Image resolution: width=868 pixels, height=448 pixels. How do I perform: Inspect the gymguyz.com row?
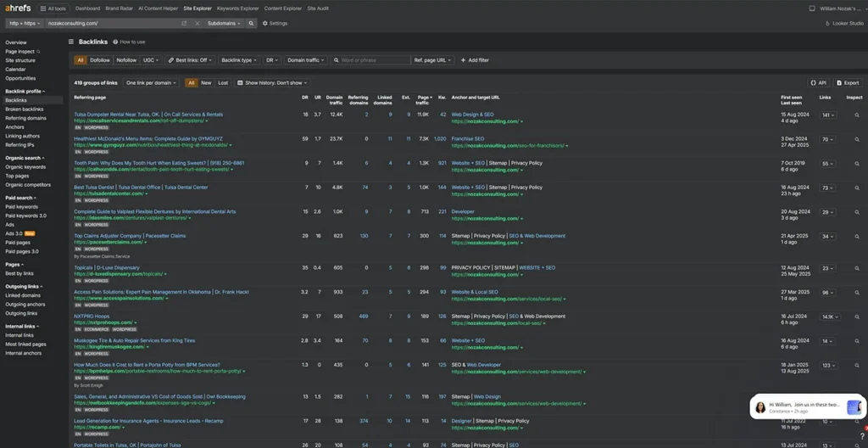pyautogui.click(x=857, y=140)
